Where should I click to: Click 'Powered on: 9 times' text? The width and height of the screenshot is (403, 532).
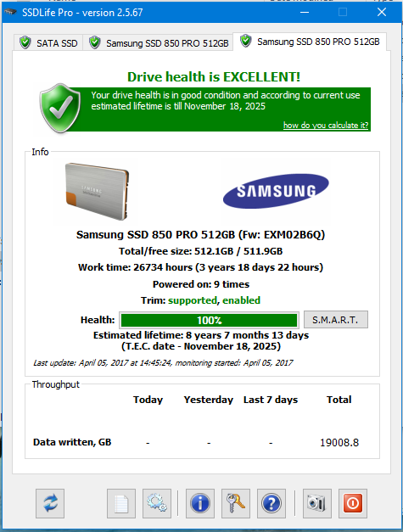(x=201, y=284)
